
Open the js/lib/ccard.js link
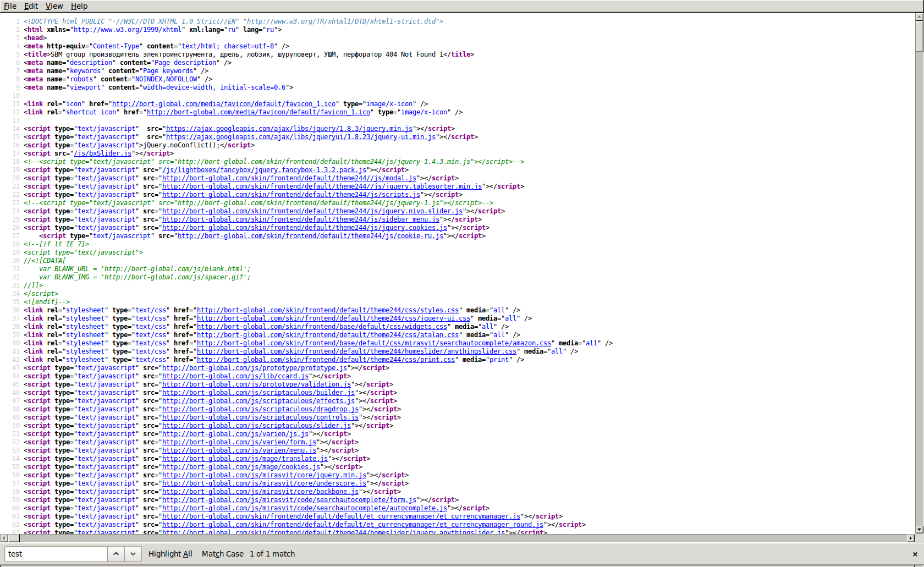click(235, 376)
